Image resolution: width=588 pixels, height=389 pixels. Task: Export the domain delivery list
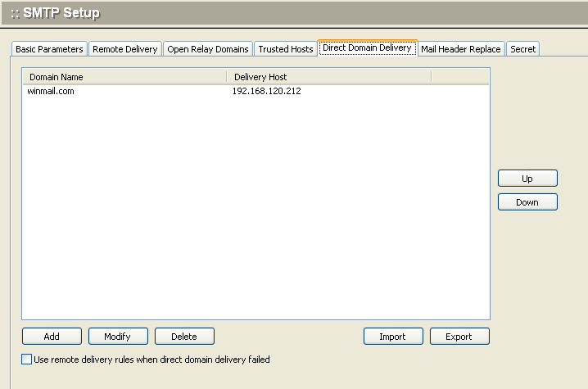[x=459, y=337]
